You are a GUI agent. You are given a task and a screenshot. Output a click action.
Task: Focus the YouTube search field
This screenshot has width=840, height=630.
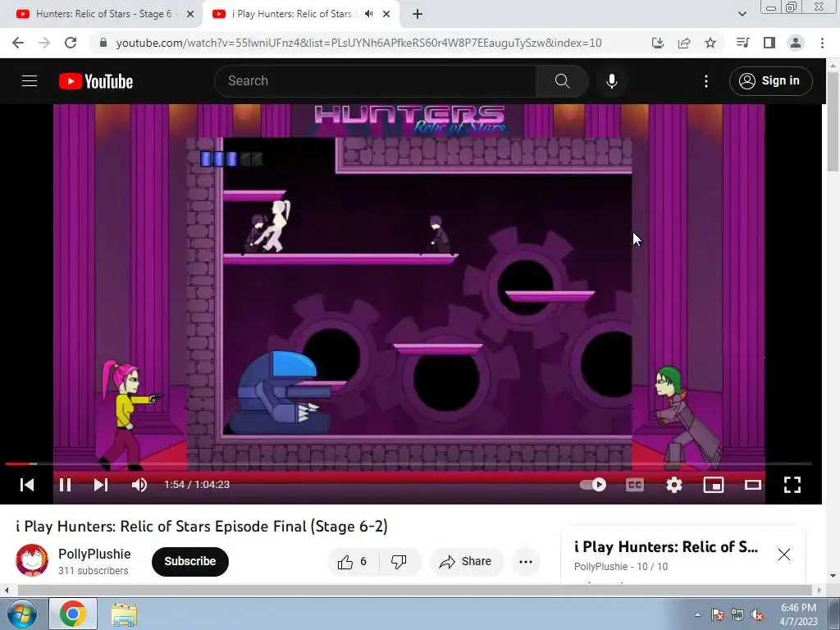pyautogui.click(x=375, y=81)
